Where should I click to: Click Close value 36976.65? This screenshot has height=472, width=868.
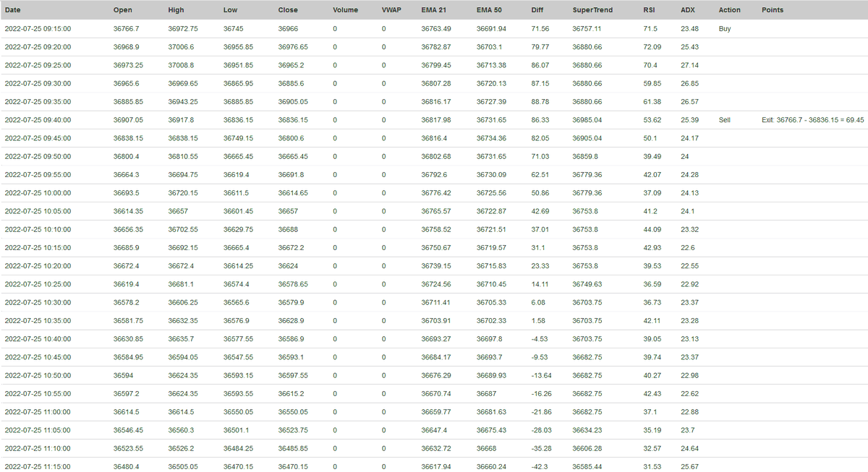click(293, 47)
